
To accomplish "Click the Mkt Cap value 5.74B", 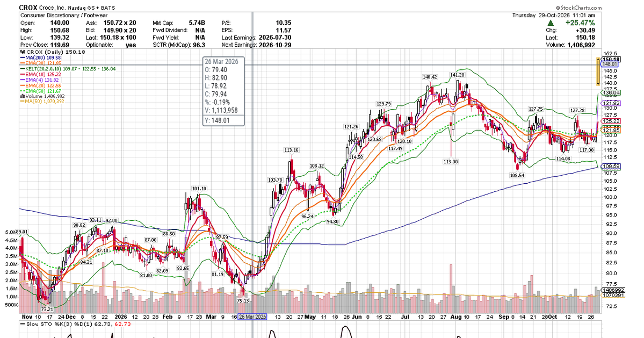I will tap(197, 23).
